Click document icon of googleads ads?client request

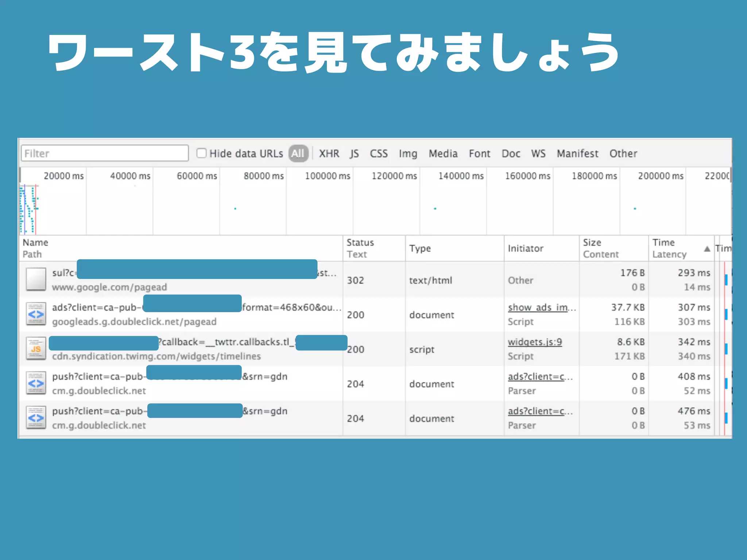pyautogui.click(x=36, y=314)
